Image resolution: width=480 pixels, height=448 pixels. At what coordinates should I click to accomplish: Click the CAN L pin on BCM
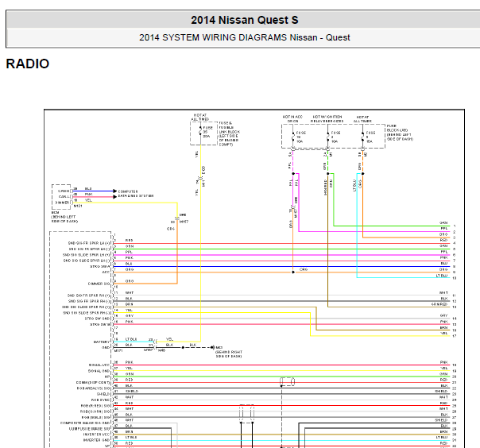pyautogui.click(x=64, y=196)
